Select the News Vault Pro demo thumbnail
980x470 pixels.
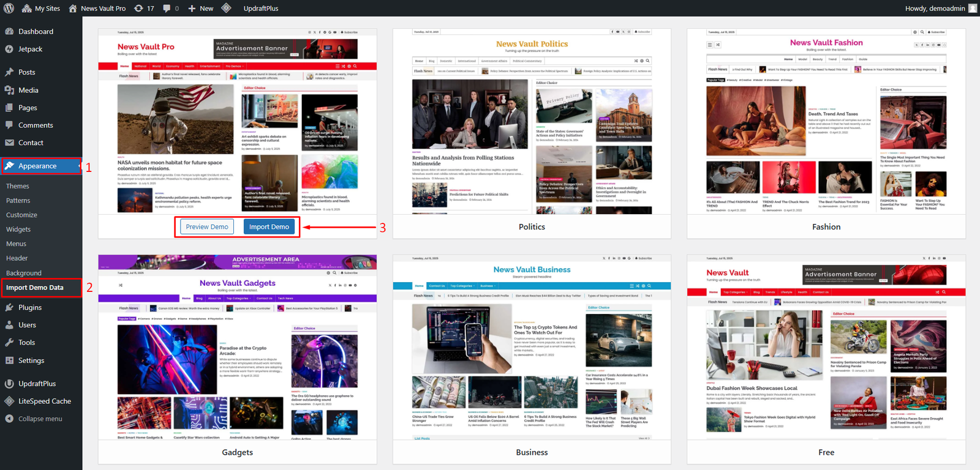pos(238,121)
